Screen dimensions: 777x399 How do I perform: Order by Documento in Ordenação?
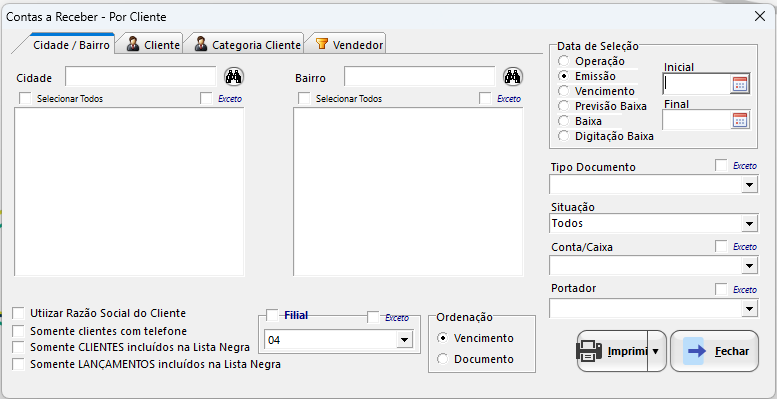[x=443, y=359]
